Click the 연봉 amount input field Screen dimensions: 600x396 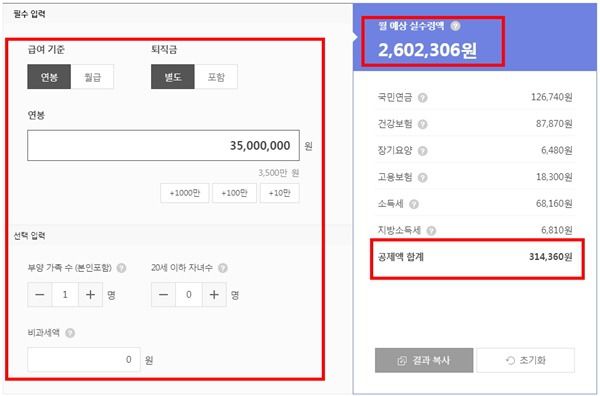click(163, 145)
